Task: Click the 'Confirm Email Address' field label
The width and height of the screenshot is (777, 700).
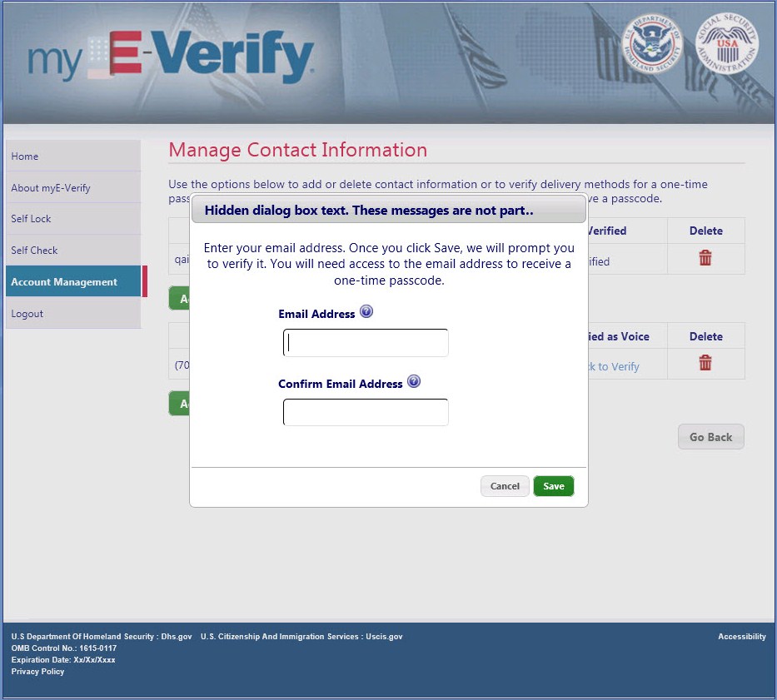Action: pyautogui.click(x=341, y=384)
